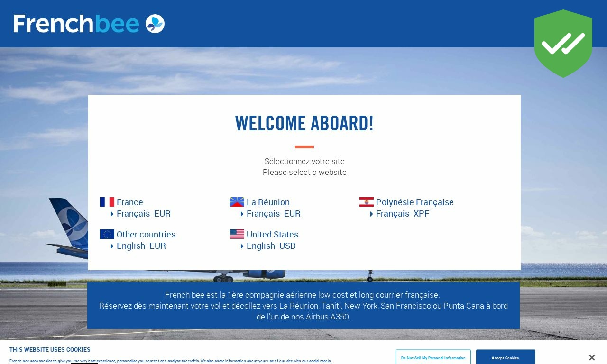Click the France flag icon
This screenshot has width=607, height=364.
coord(107,202)
